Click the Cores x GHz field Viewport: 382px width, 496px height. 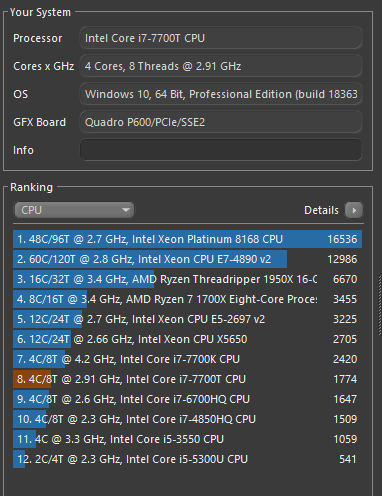(221, 66)
